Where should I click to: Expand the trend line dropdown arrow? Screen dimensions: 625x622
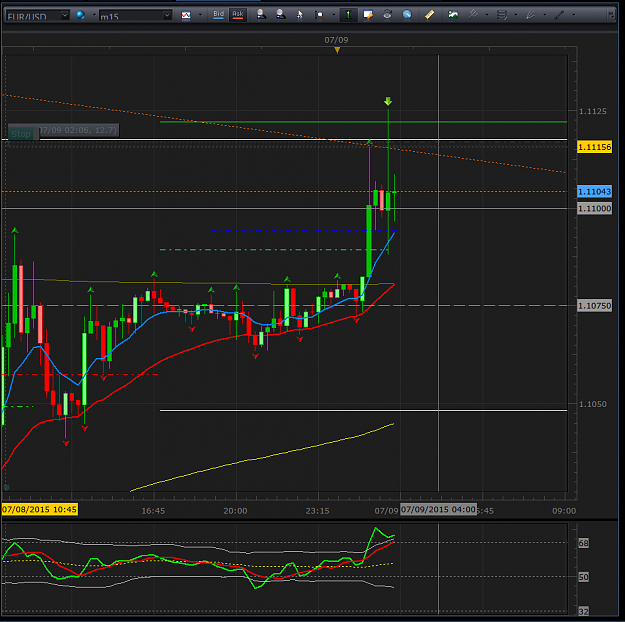pyautogui.click(x=573, y=15)
